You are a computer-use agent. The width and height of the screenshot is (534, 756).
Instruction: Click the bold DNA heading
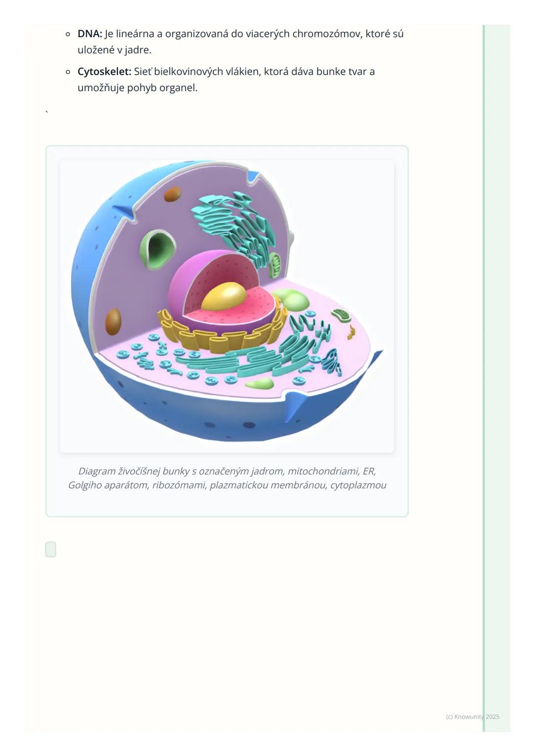(x=89, y=34)
